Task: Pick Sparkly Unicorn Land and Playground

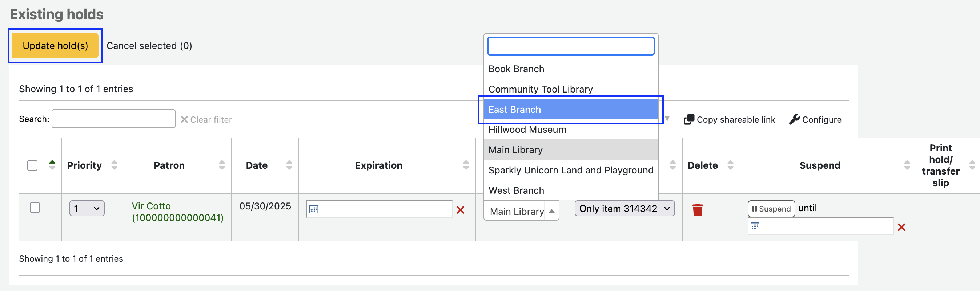Action: 570,170
